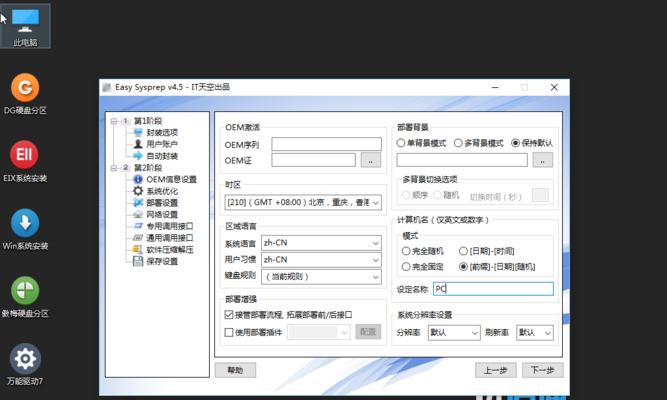Click the OEM序列 input field
667x400 pixels.
pos(326,144)
